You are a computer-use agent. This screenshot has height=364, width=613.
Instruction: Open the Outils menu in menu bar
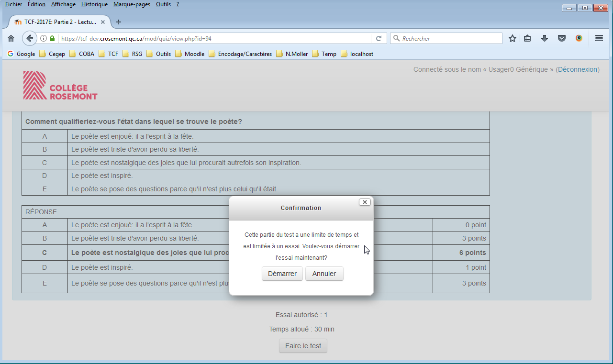click(163, 4)
